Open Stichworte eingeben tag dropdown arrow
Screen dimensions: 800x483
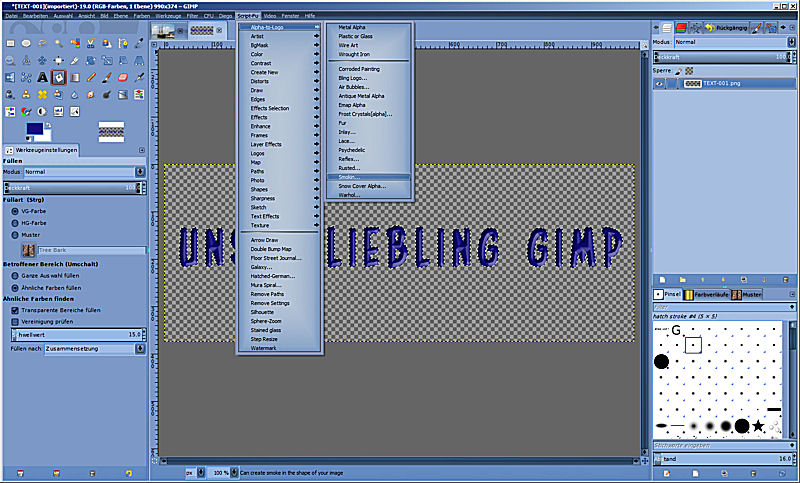click(x=792, y=446)
